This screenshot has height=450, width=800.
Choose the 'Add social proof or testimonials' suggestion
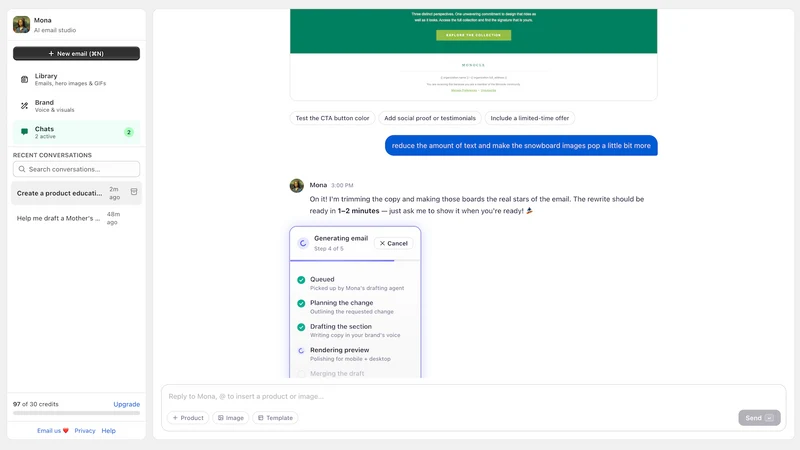[430, 118]
